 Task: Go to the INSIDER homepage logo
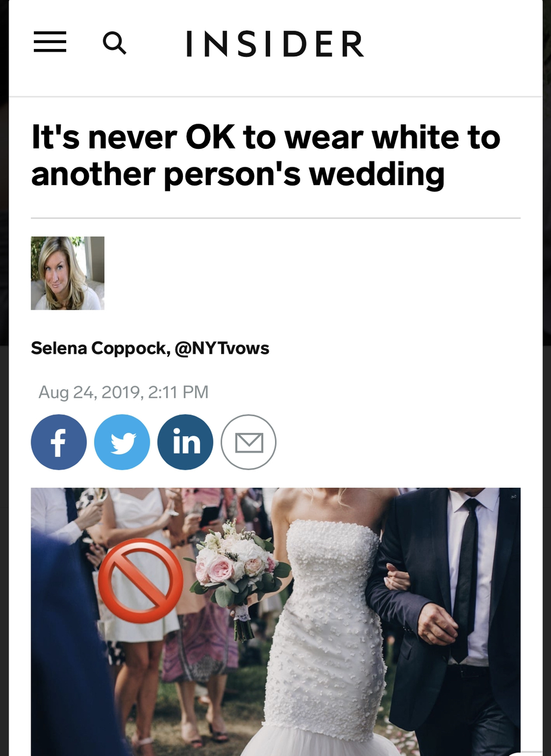click(x=275, y=44)
